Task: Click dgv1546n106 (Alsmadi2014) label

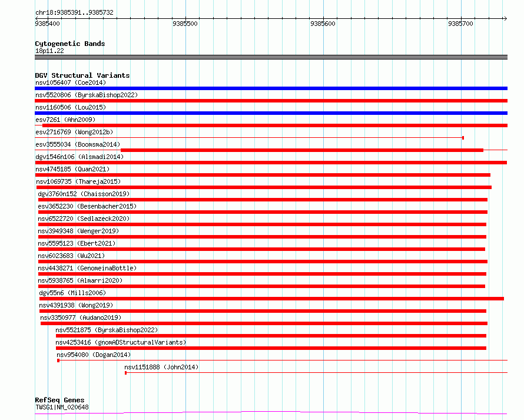Action: tap(79, 157)
